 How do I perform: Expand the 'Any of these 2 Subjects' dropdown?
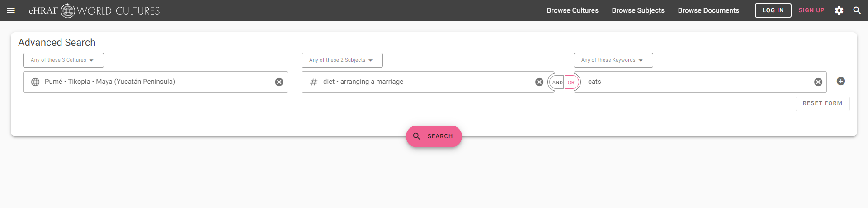tap(342, 60)
